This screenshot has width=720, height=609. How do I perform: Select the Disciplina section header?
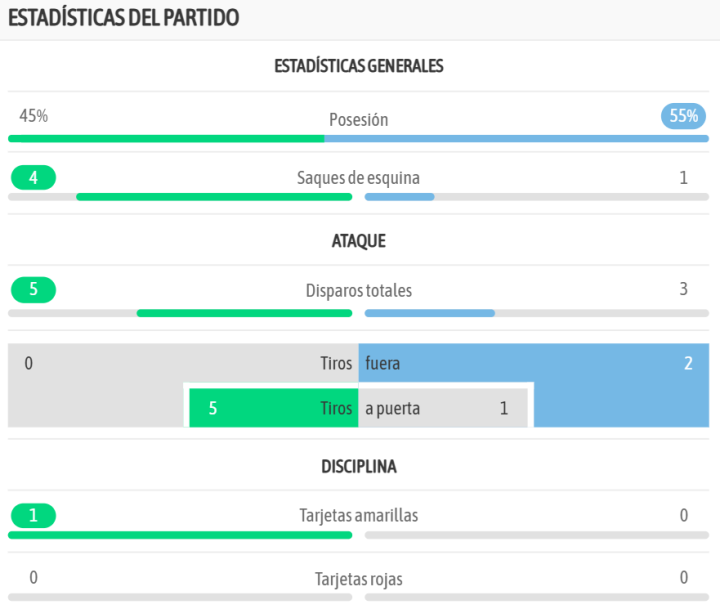click(x=359, y=467)
